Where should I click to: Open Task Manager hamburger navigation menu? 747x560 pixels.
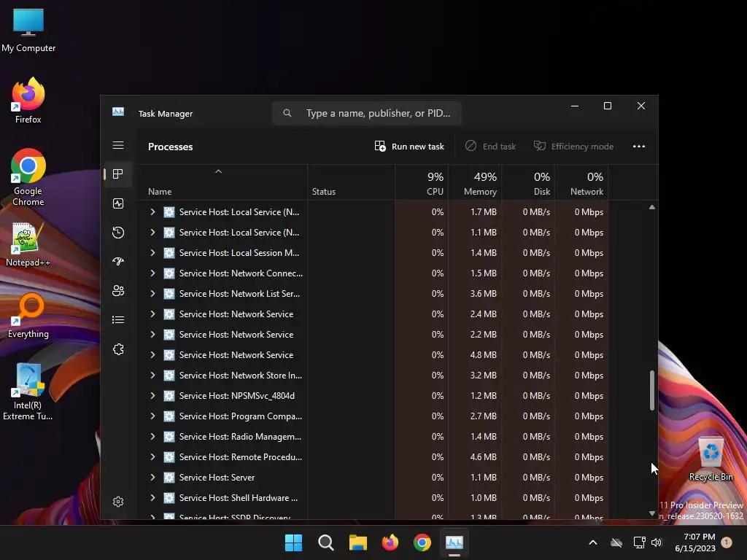[x=118, y=145]
